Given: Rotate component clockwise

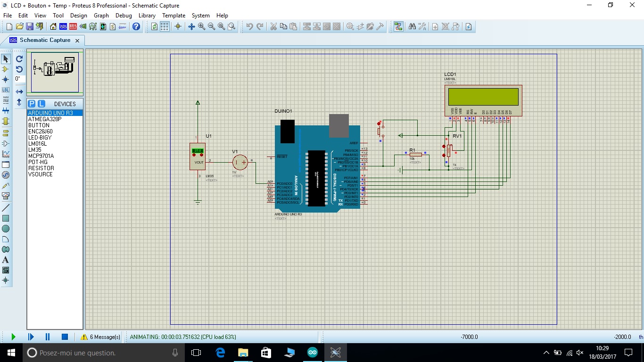Looking at the screenshot, I should [x=19, y=59].
